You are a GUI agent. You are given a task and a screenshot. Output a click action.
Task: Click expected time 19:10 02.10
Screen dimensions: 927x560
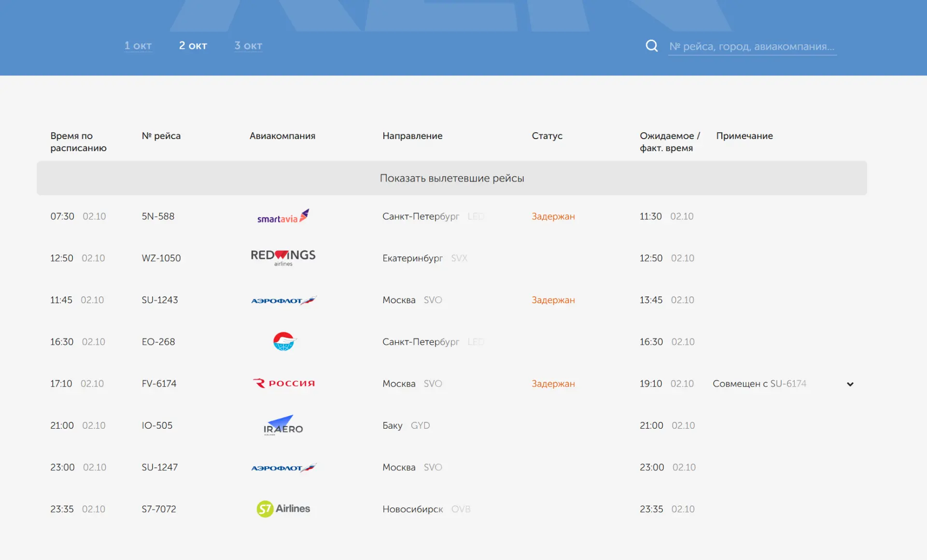[x=667, y=384]
